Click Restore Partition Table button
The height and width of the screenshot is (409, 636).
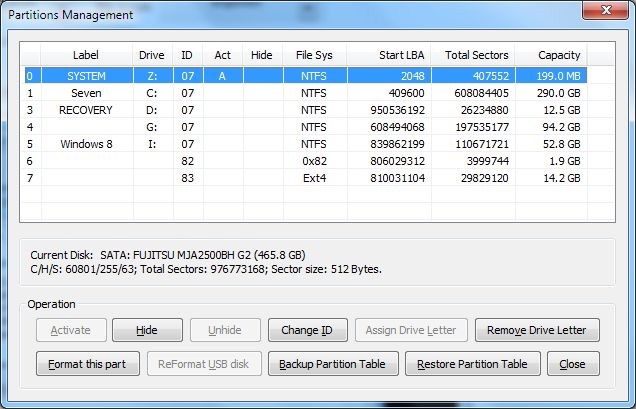(473, 363)
